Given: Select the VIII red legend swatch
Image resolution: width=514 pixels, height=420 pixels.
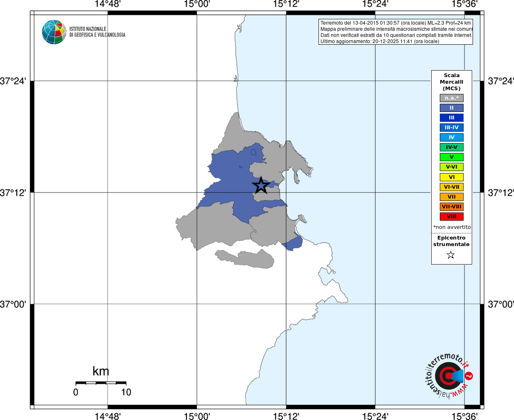Looking at the screenshot, I should pos(451,217).
